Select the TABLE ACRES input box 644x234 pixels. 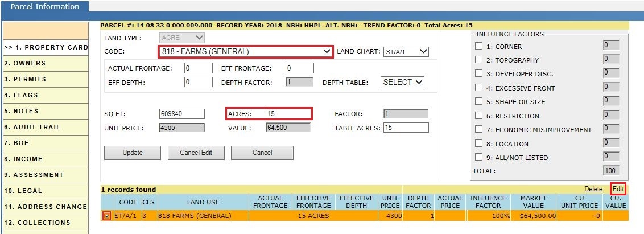406,128
